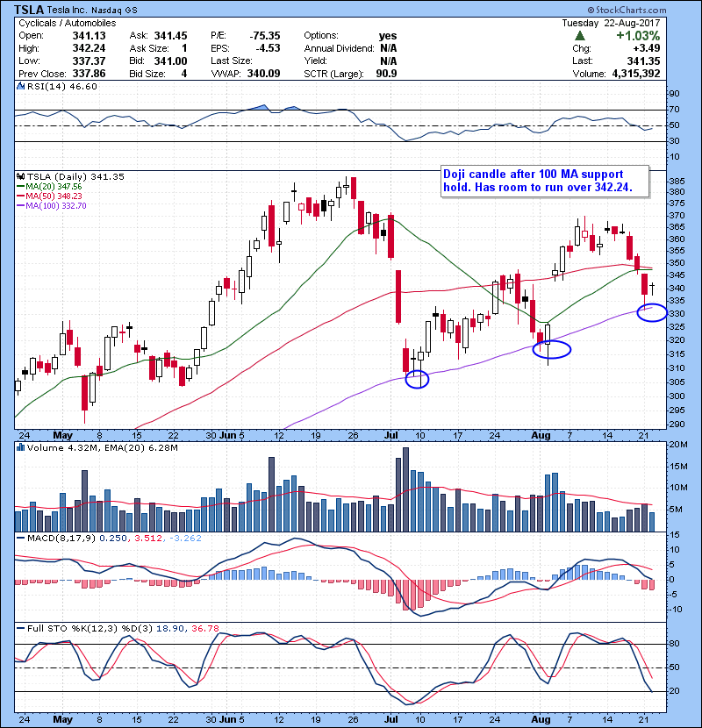Click the Annual Dividend label
Image resolution: width=702 pixels, height=728 pixels.
pos(339,48)
